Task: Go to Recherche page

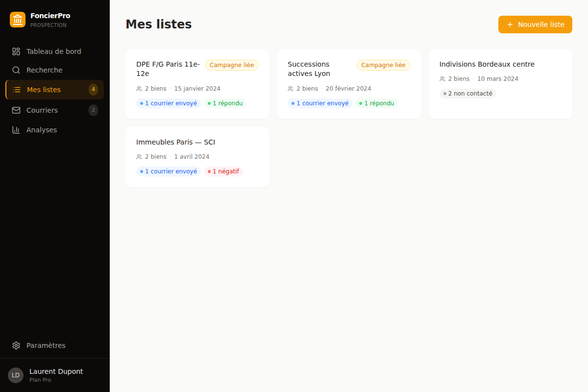Action: pyautogui.click(x=55, y=70)
